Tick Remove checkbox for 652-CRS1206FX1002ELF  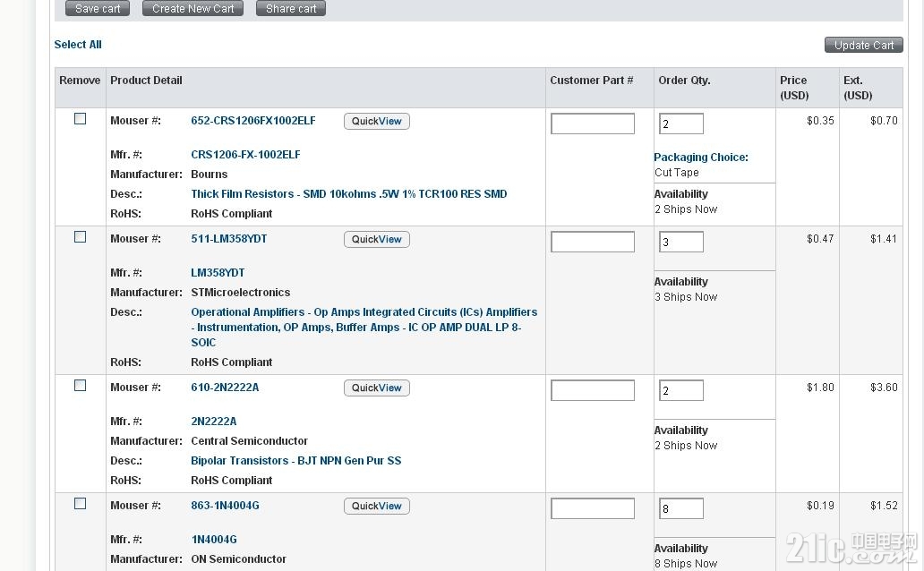pyautogui.click(x=81, y=118)
